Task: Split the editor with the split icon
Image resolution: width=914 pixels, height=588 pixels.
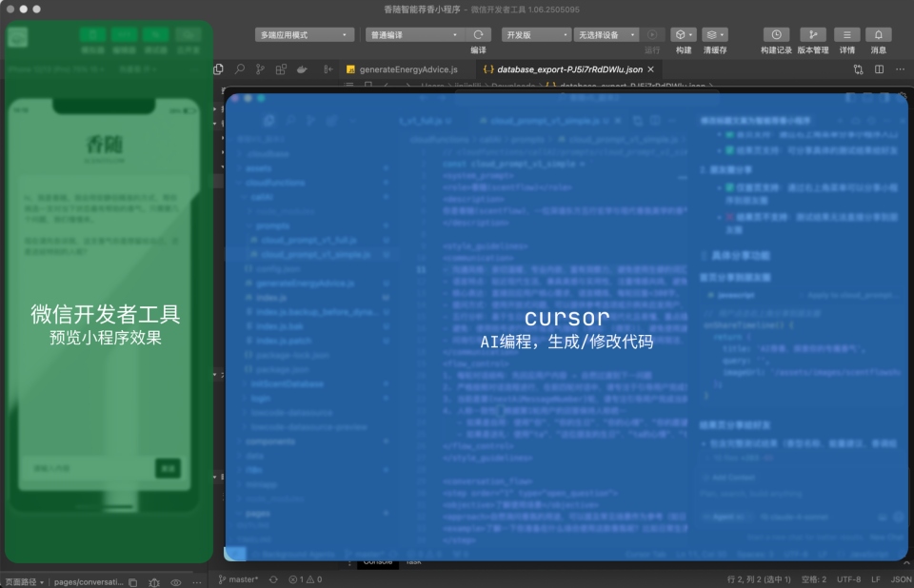Action: coord(879,69)
